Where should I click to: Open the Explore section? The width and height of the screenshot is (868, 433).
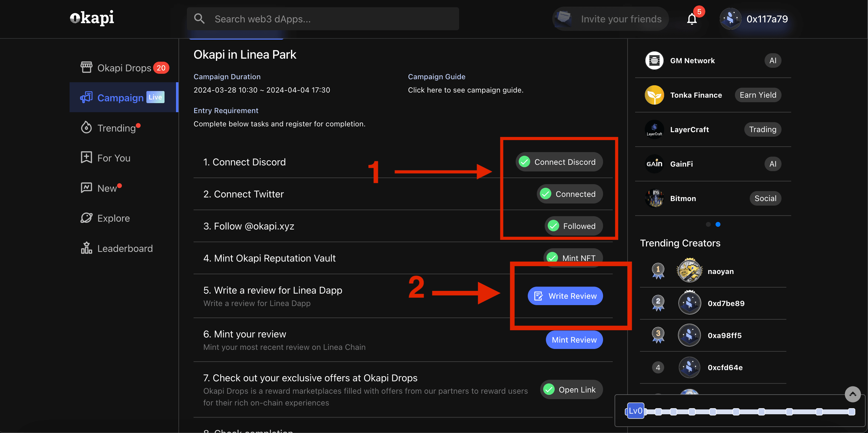(123, 218)
